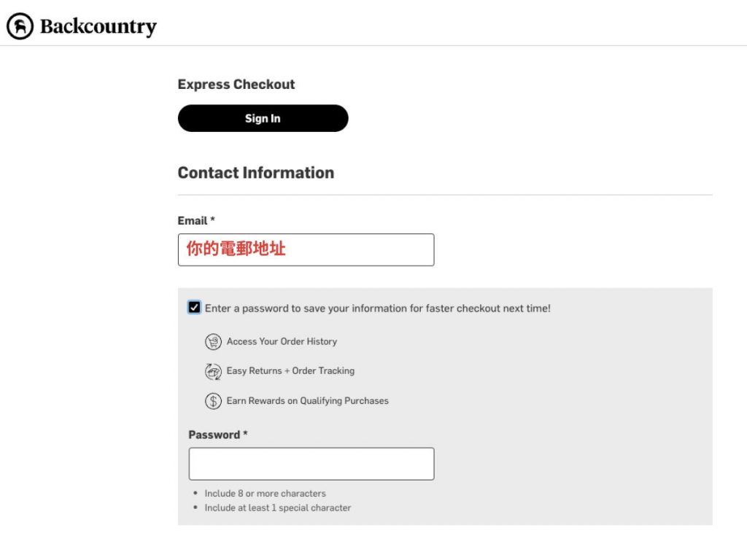Focus the Password input field
Image resolution: width=747 pixels, height=560 pixels.
pyautogui.click(x=311, y=464)
